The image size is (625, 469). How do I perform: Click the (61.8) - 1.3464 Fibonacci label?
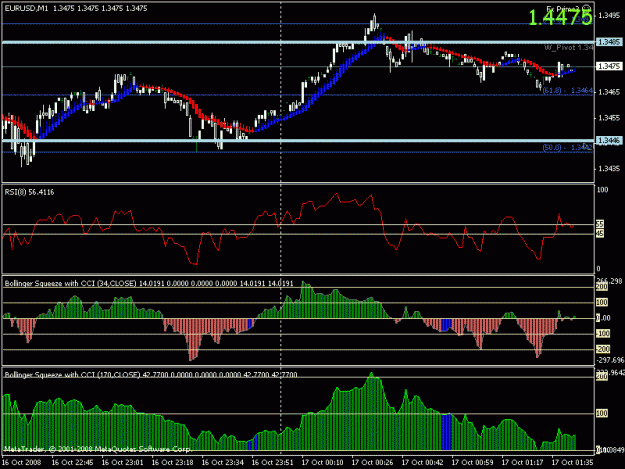point(568,91)
